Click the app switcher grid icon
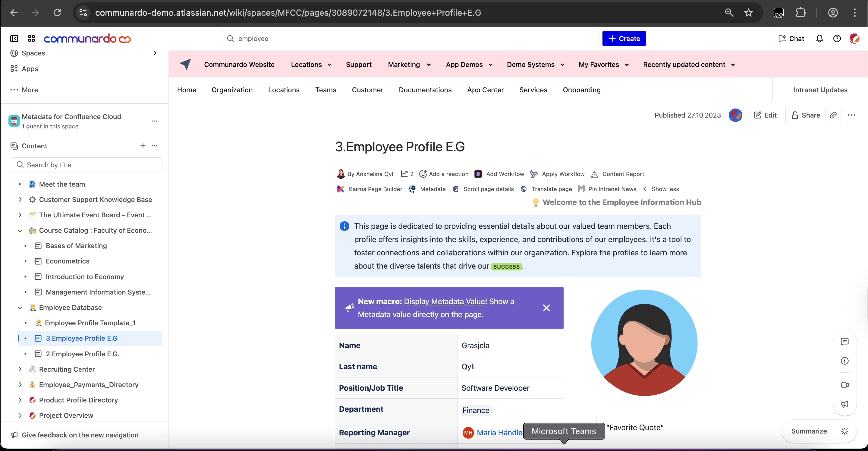This screenshot has width=868, height=451. point(31,39)
